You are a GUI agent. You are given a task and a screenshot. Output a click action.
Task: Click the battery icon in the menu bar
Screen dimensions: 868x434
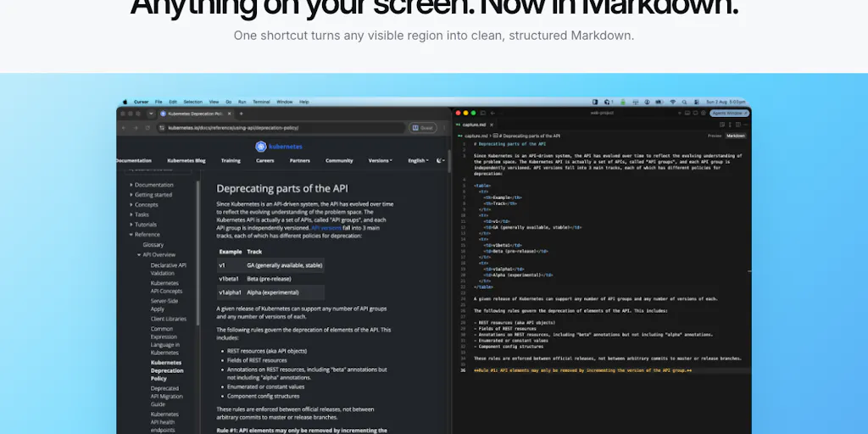tap(659, 102)
